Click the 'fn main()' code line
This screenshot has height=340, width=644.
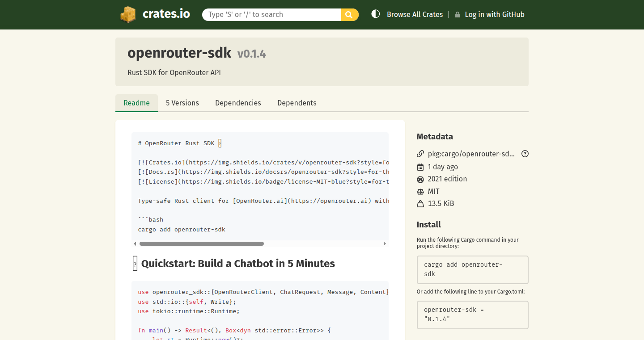234,331
